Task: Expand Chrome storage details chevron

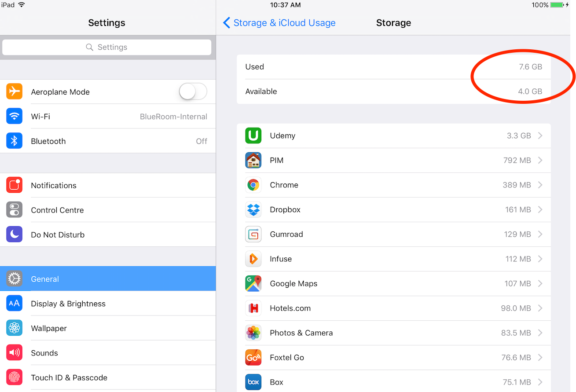Action: 540,185
